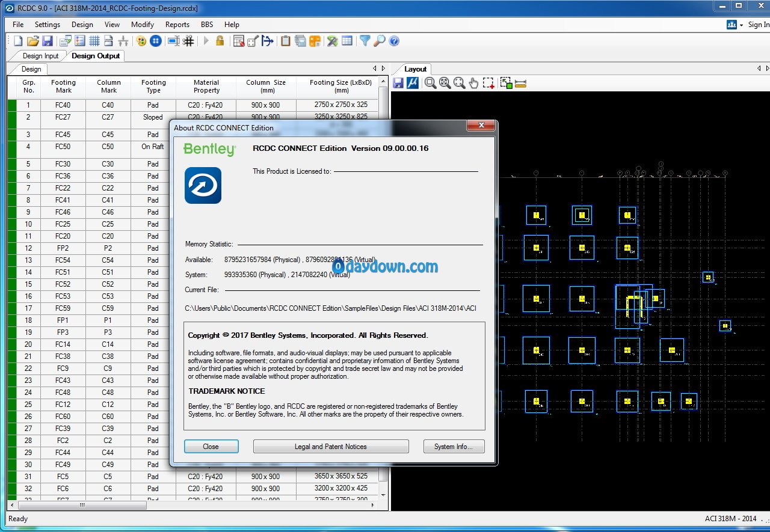
Task: Select the dashed rectangle selection tool
Action: click(488, 83)
